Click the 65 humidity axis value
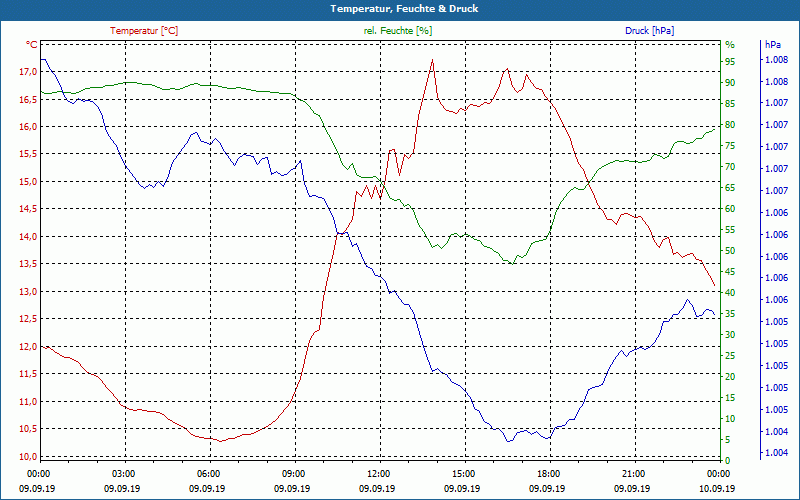Viewport: 800px width, 500px height. (730, 188)
